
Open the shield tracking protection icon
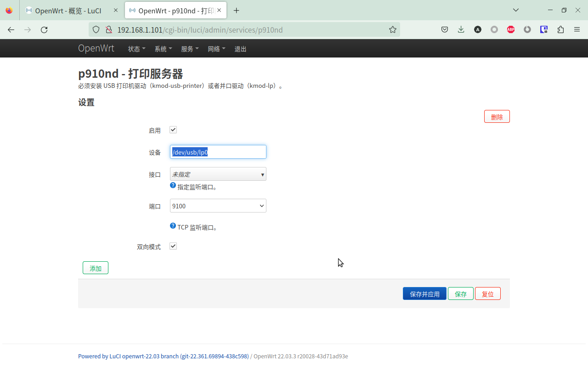pyautogui.click(x=96, y=29)
